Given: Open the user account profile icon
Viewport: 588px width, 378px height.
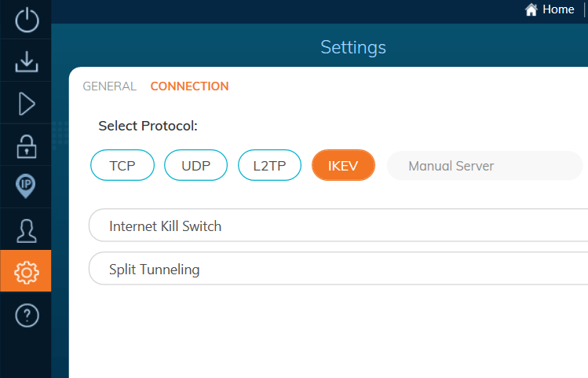Looking at the screenshot, I should coord(27,231).
